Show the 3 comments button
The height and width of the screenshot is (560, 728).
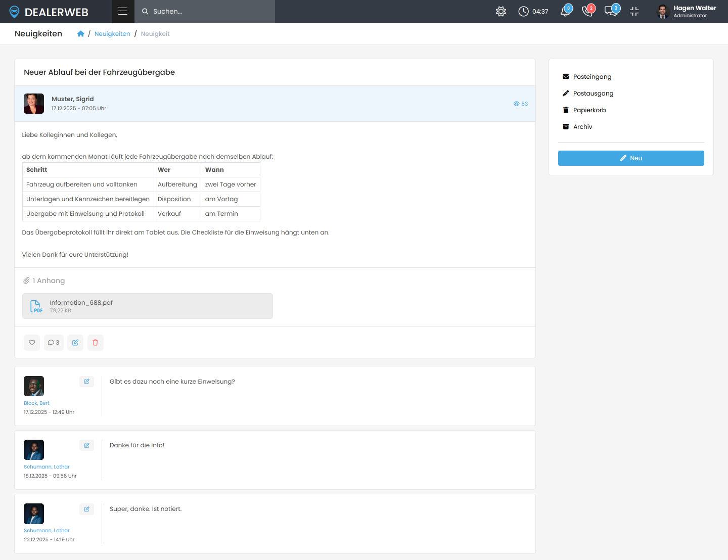54,343
